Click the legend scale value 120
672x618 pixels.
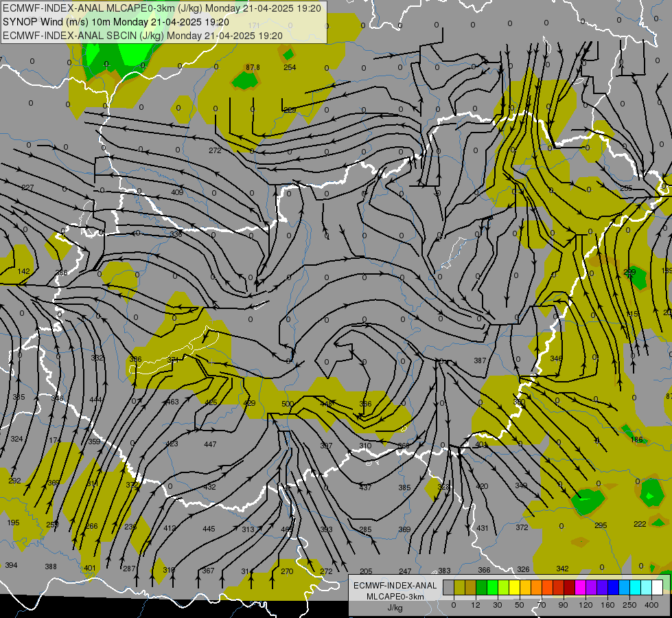[x=586, y=605]
